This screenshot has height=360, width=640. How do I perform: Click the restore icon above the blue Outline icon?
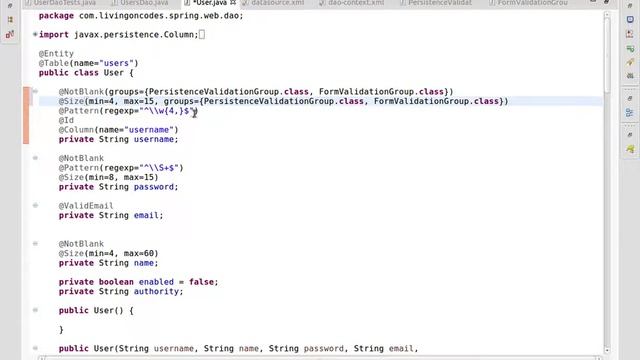point(630,98)
